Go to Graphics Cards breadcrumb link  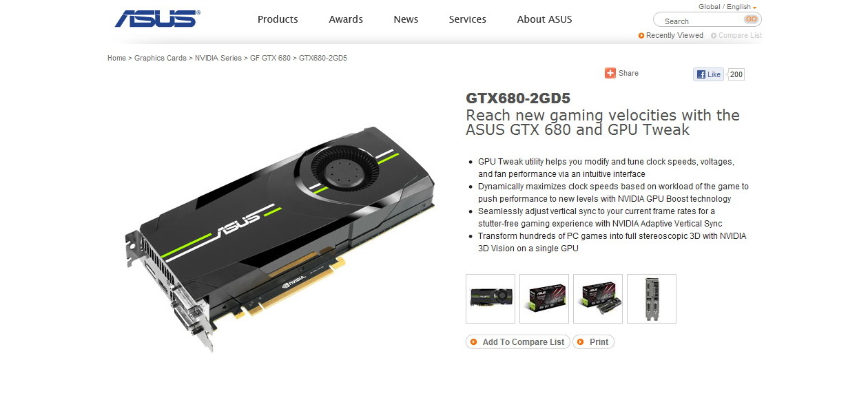coord(161,58)
